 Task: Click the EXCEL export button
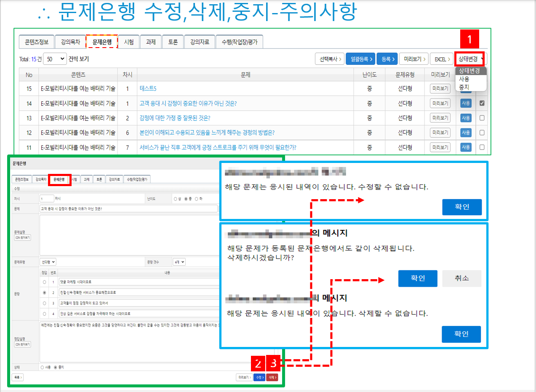(442, 59)
